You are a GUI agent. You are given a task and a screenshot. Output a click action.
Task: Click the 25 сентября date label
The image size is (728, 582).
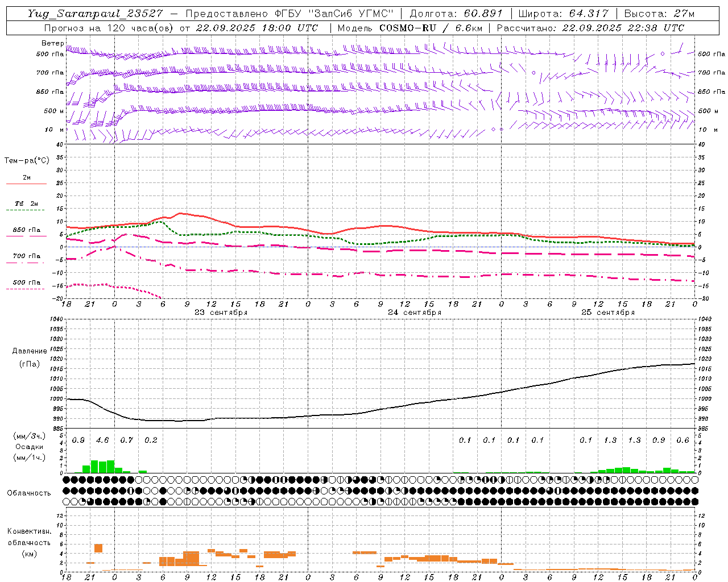coord(607,313)
